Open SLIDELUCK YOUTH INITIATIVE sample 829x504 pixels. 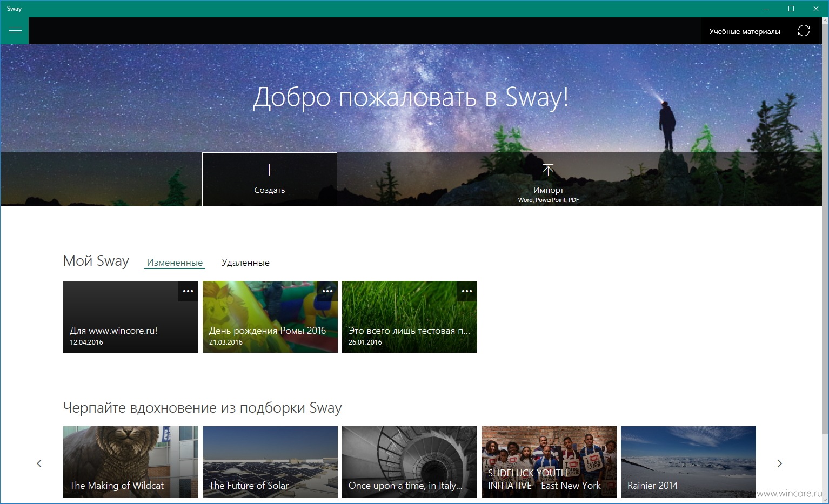coord(549,462)
